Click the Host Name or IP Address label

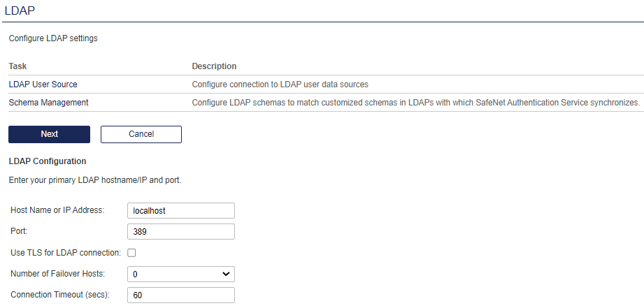tap(57, 211)
